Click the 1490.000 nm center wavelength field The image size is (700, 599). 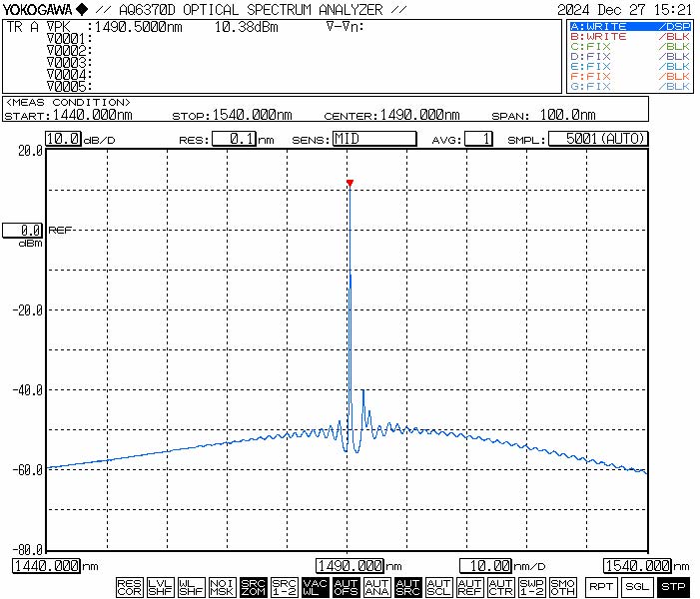pos(350,566)
